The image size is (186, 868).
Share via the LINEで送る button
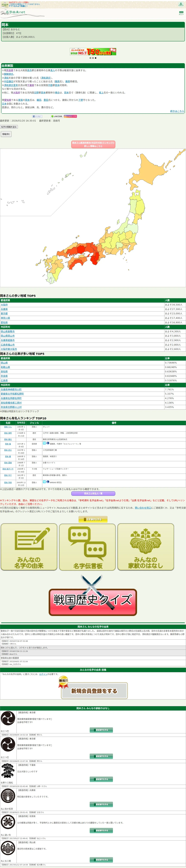click(57, 116)
